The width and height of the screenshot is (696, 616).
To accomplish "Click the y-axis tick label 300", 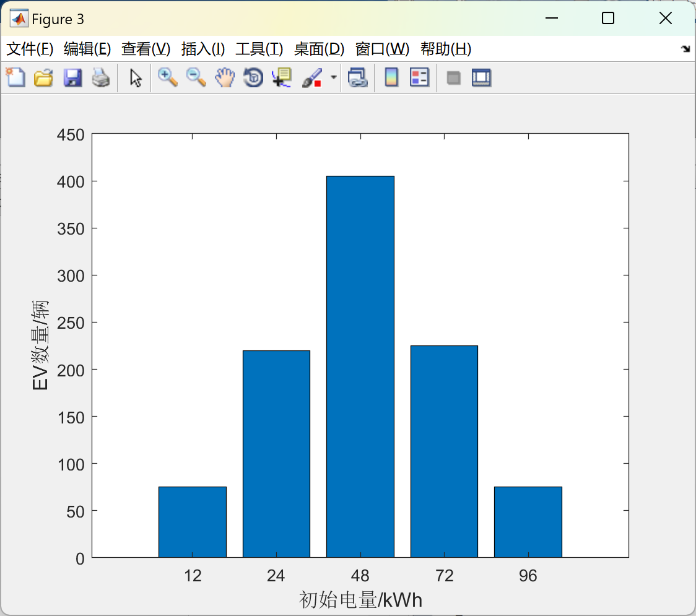I will 71,276.
